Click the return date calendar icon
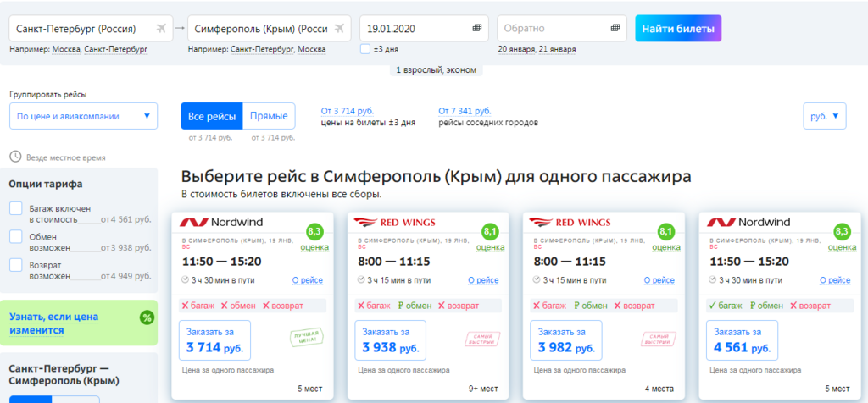The height and width of the screenshot is (403, 868). pos(615,29)
